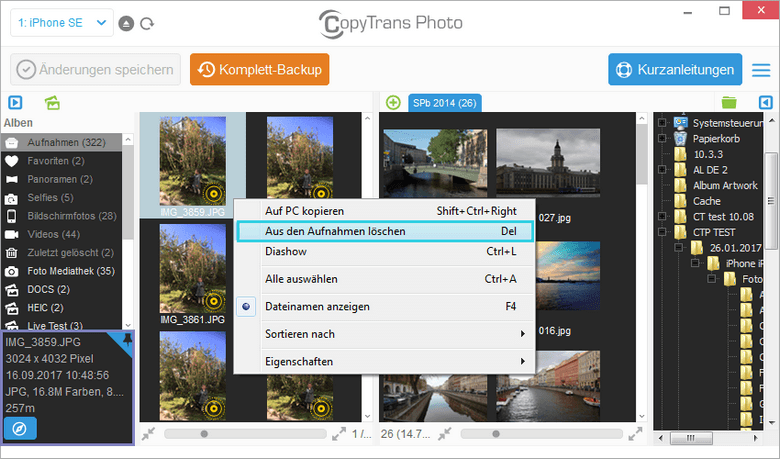Image resolution: width=780 pixels, height=459 pixels.
Task: Choose Alle auswählen menu entry
Action: (384, 279)
